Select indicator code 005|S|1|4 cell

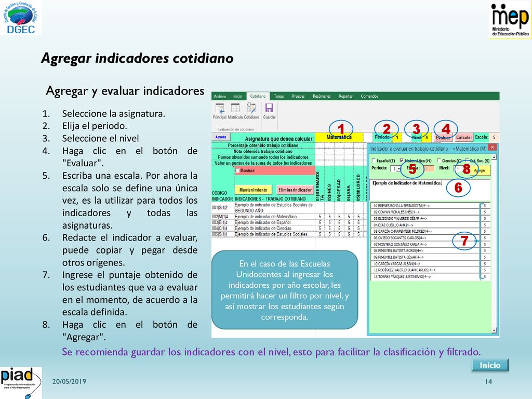pyautogui.click(x=222, y=234)
